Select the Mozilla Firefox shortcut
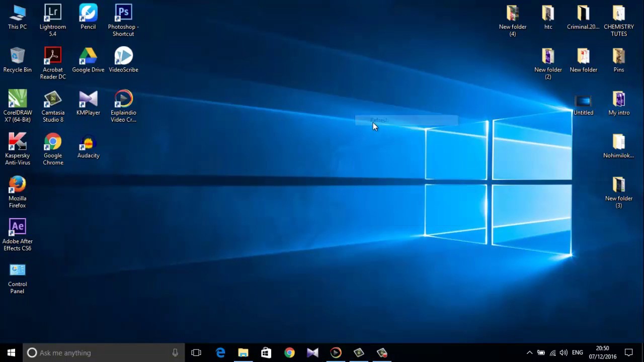Viewport: 644px width, 362px height. (x=17, y=192)
